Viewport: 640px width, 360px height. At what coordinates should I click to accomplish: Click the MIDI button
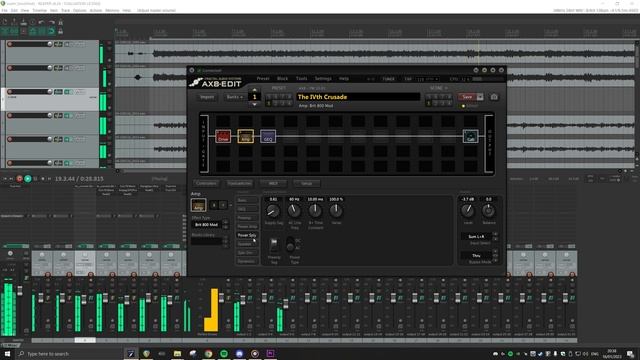[273, 183]
